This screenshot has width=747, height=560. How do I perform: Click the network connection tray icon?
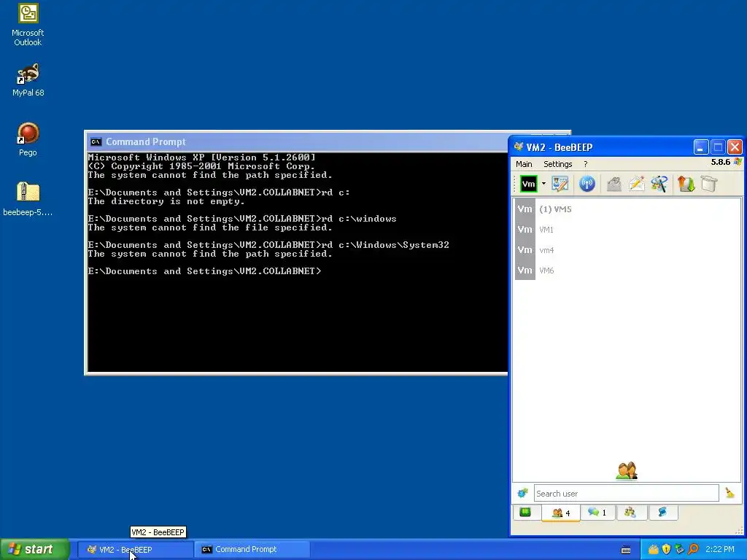pos(679,550)
